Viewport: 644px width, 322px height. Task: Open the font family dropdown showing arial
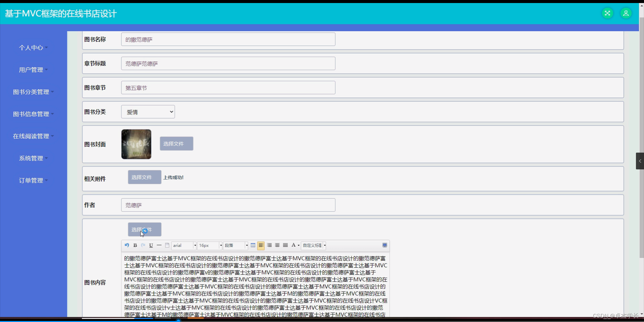click(x=183, y=246)
